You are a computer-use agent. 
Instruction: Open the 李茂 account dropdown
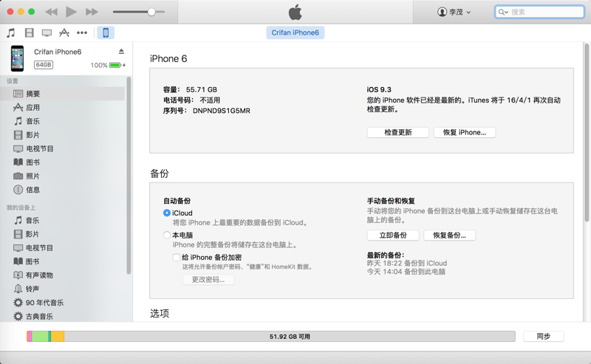coord(454,12)
